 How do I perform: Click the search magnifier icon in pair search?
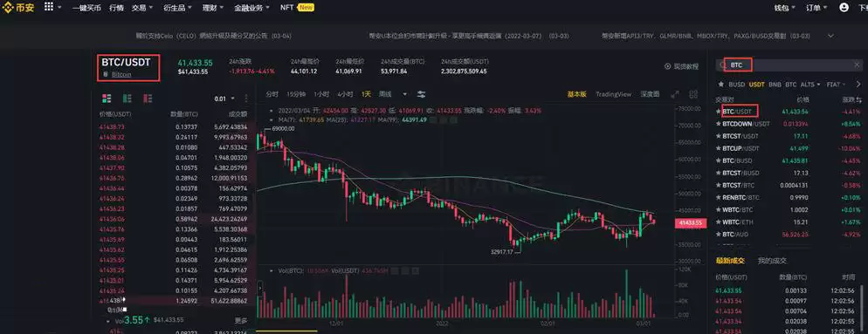722,65
